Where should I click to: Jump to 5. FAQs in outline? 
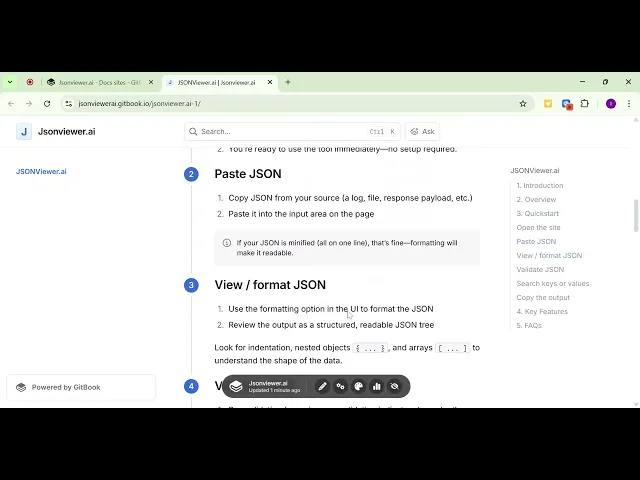click(x=529, y=325)
